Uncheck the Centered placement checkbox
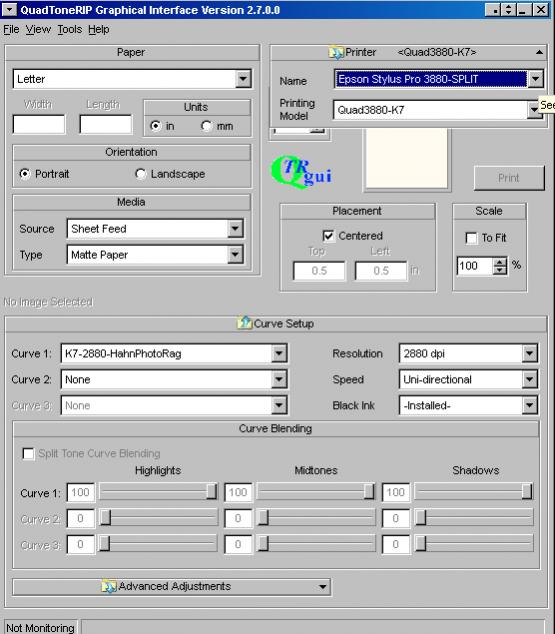555x634 pixels. point(328,236)
